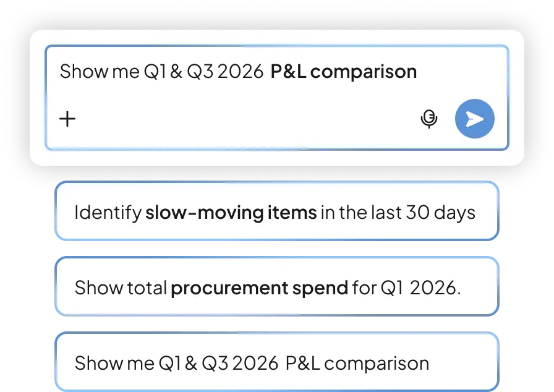Click "for Q1 2026." in the procurement suggestion

tap(406, 288)
